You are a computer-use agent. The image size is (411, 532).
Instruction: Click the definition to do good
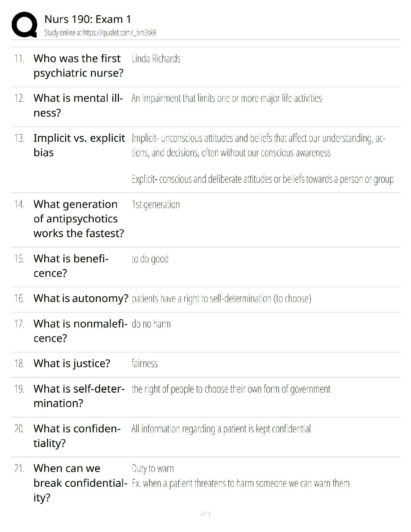coord(150,259)
